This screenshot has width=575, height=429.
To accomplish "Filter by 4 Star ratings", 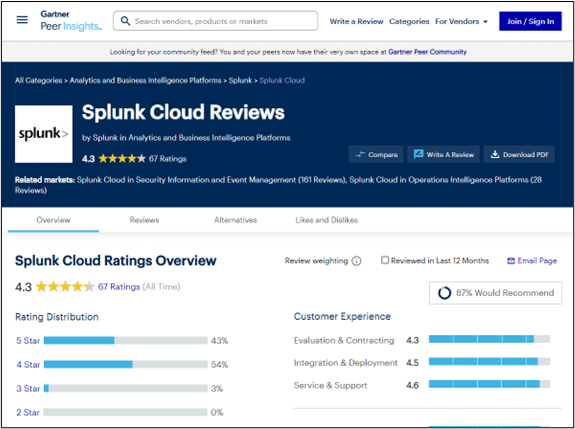I will (28, 364).
